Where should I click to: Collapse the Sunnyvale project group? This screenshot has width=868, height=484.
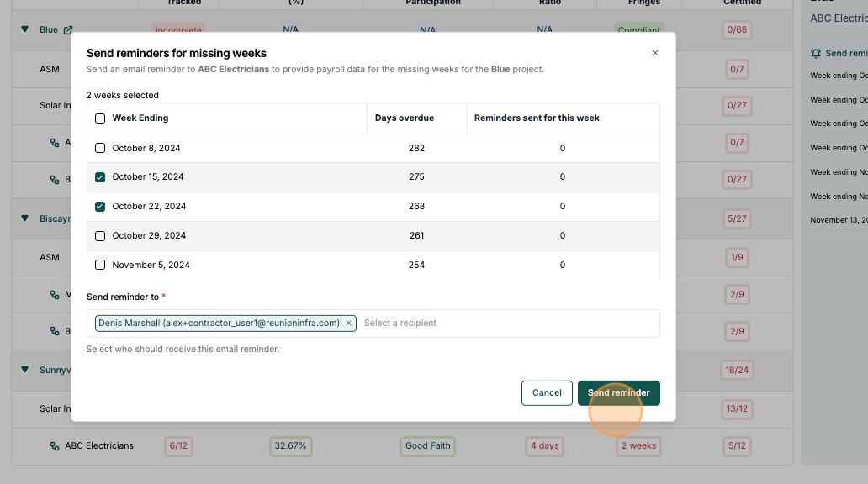pyautogui.click(x=25, y=370)
